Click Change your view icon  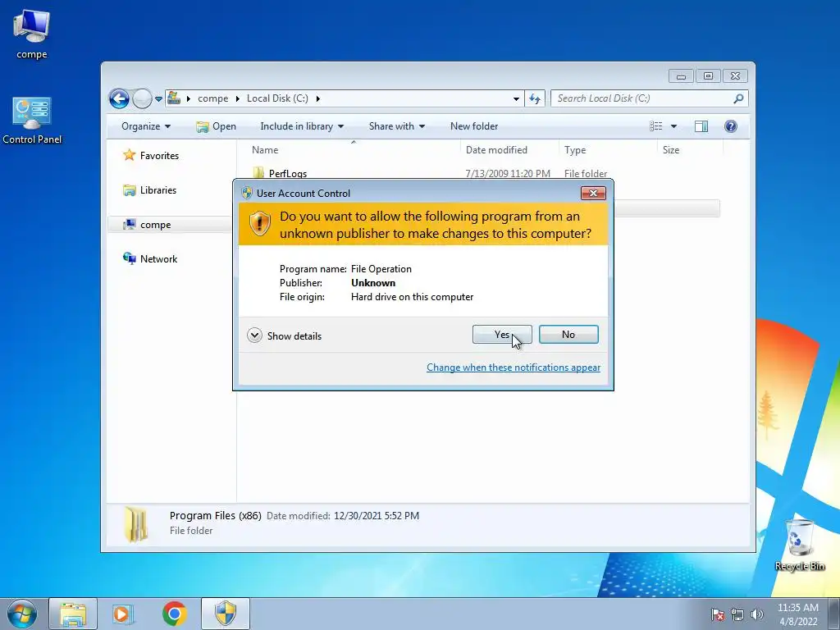655,126
